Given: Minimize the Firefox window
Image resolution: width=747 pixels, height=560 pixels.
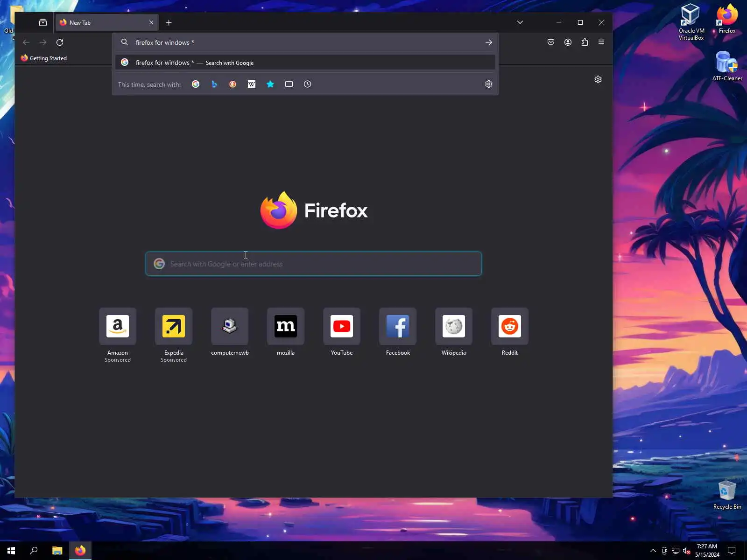Looking at the screenshot, I should pos(559,22).
